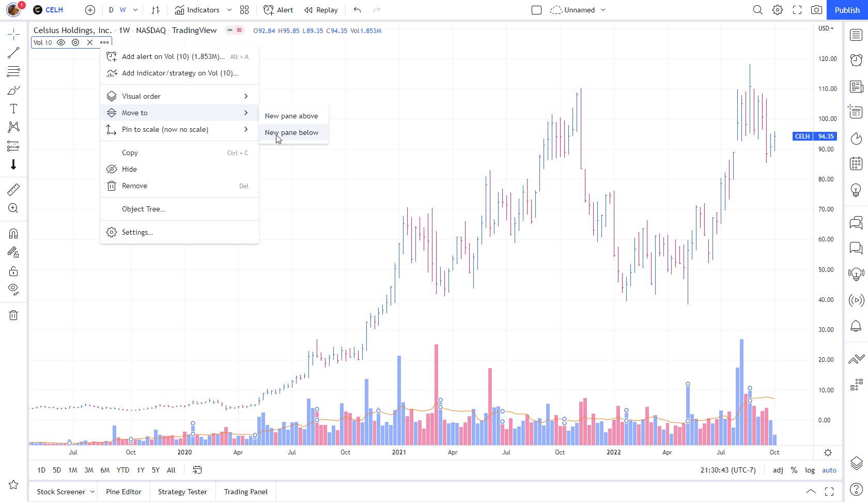
Task: Toggle percent scale
Action: (x=794, y=470)
